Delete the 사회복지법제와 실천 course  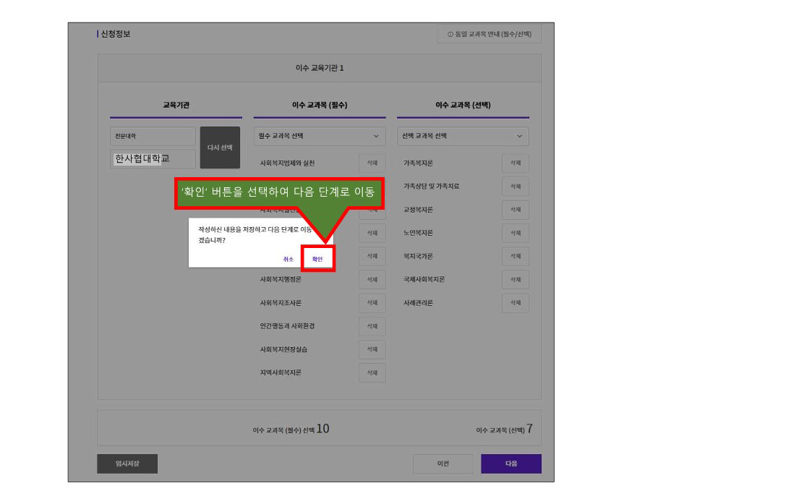(372, 163)
